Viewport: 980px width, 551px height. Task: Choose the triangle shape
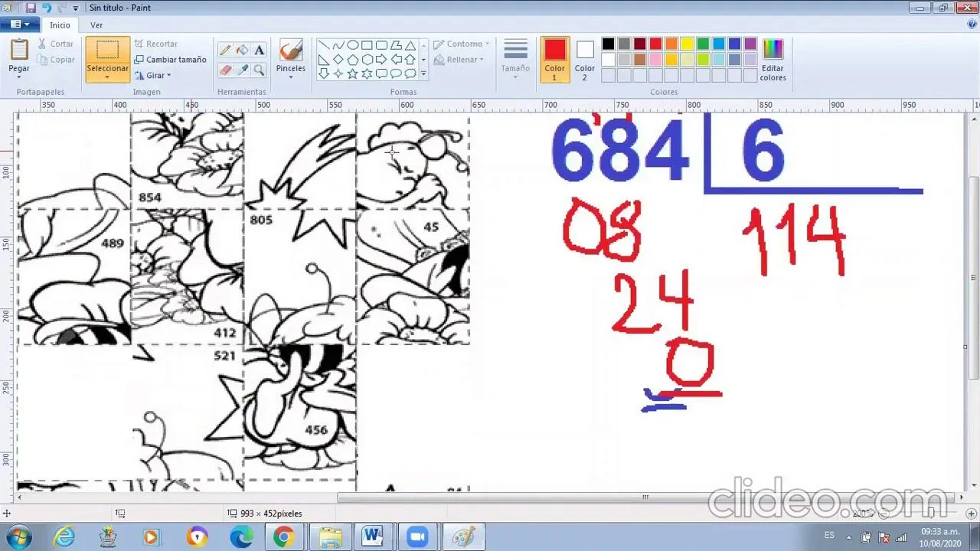pos(410,45)
